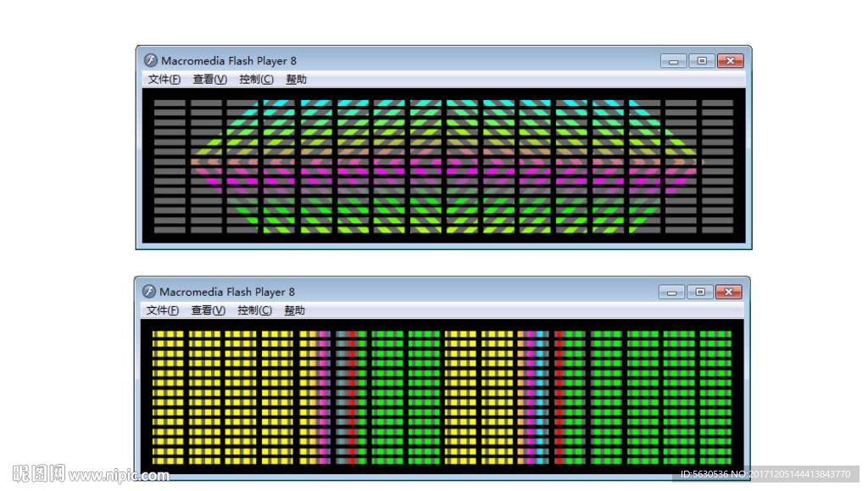868x491 pixels.
Task: Open 帮助 menu in lower Flash Player window
Action: coord(294,310)
